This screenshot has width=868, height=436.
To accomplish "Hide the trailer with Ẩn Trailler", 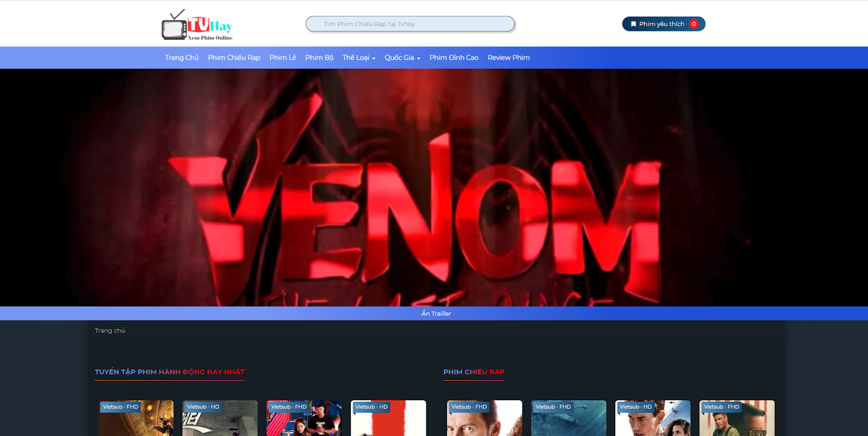I will pyautogui.click(x=436, y=313).
